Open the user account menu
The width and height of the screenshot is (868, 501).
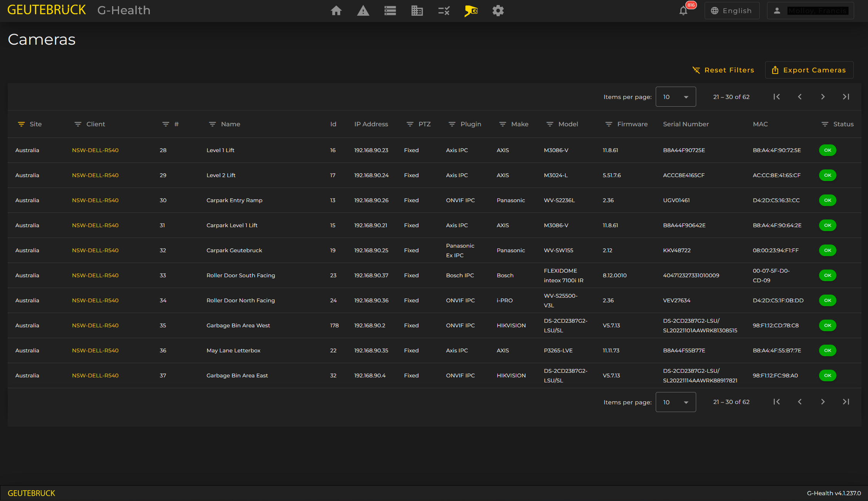point(810,11)
